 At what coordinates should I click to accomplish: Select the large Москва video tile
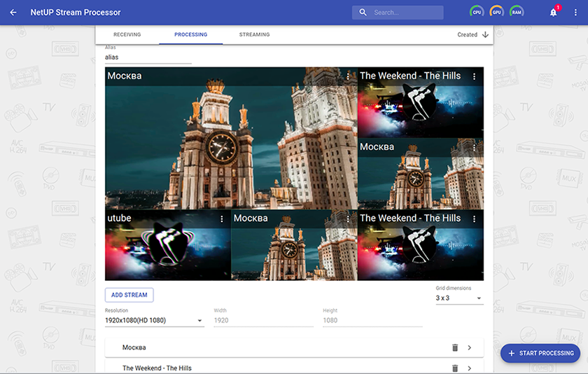[231, 138]
